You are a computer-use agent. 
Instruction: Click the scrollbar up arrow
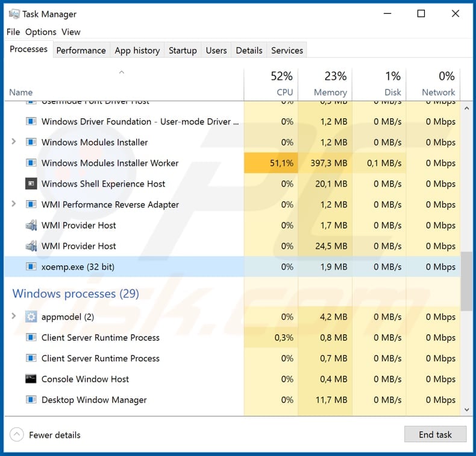coord(467,108)
